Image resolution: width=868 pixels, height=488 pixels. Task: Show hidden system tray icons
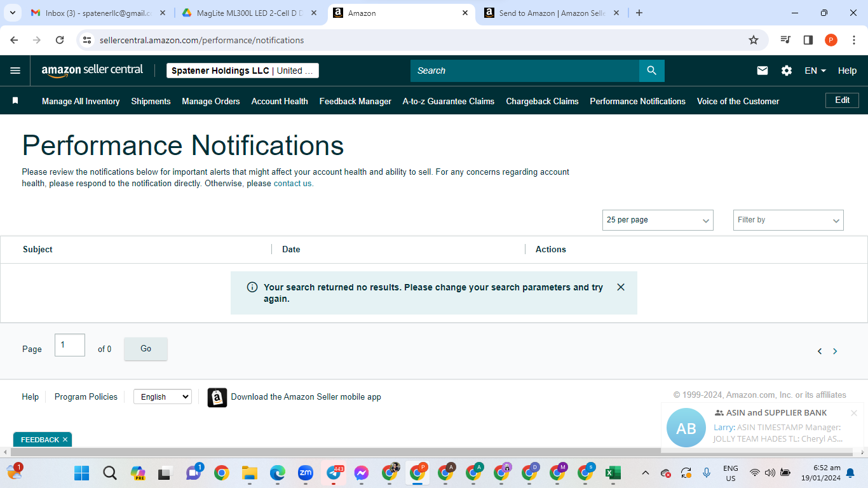[x=646, y=473]
